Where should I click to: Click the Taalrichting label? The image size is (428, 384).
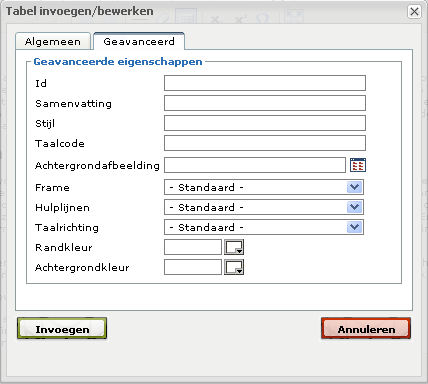pos(67,227)
